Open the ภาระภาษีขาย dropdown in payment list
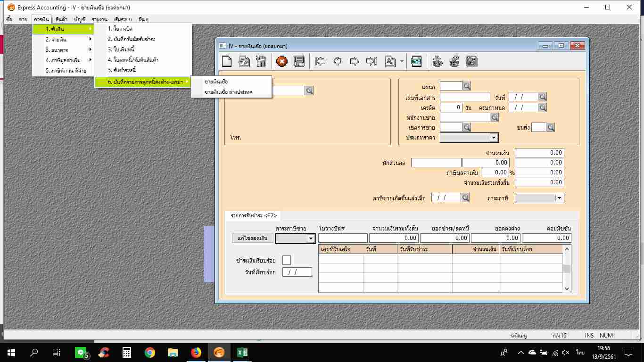The height and width of the screenshot is (362, 644). click(311, 239)
